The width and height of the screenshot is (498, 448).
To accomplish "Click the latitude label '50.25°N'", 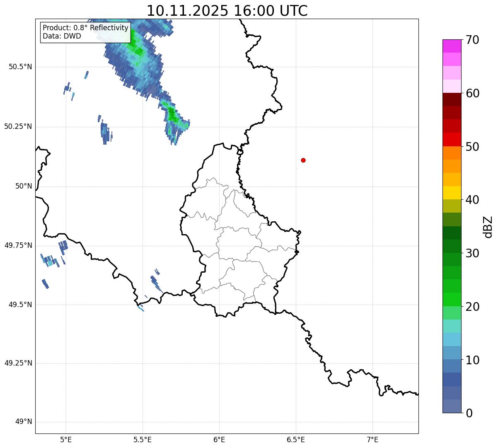I will pos(18,126).
